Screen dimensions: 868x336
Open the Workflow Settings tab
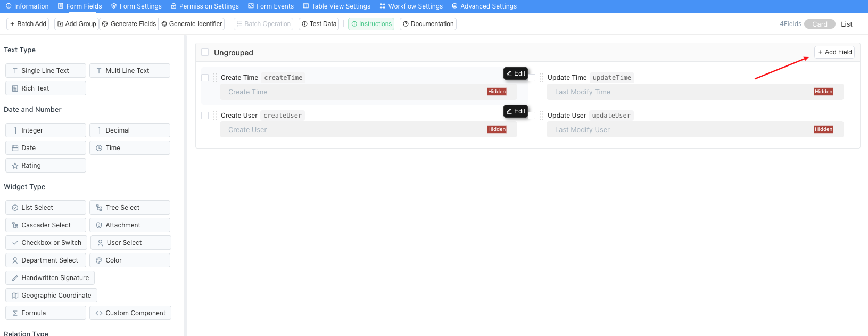click(x=411, y=6)
